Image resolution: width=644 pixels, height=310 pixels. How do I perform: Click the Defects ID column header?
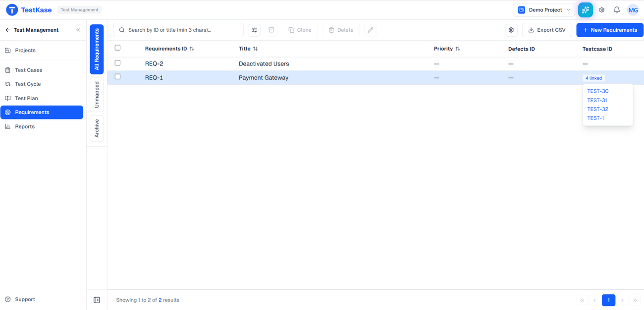pos(522,49)
